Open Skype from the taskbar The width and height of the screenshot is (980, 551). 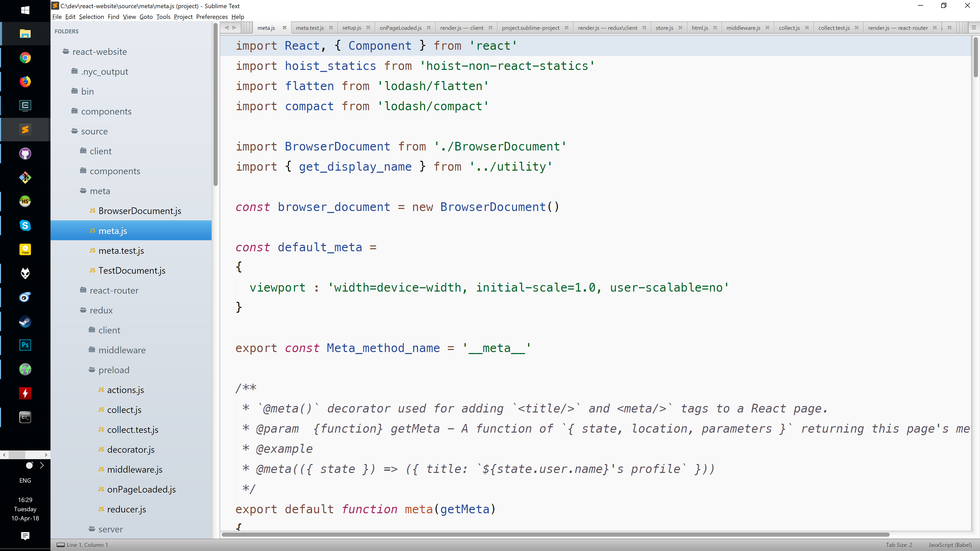pyautogui.click(x=25, y=225)
